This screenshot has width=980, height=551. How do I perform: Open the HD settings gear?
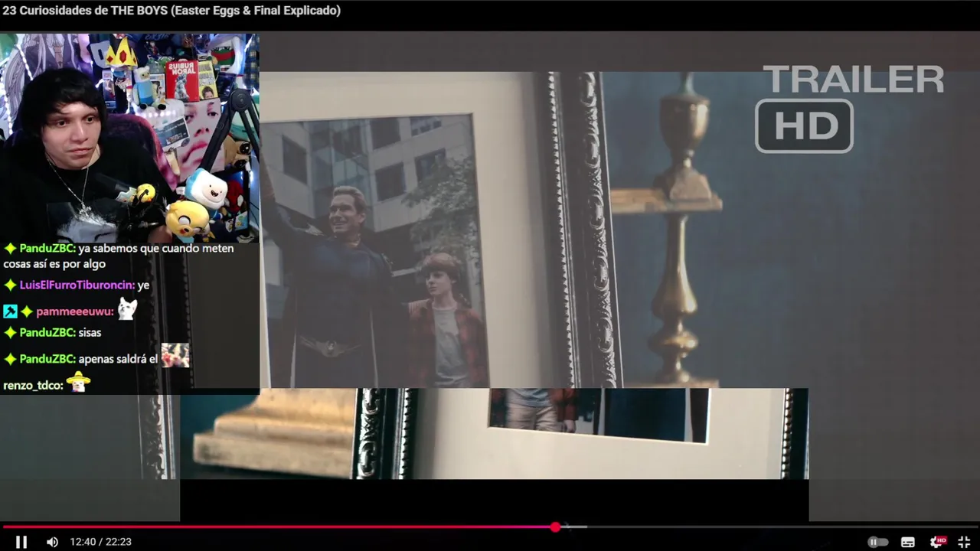pos(937,542)
